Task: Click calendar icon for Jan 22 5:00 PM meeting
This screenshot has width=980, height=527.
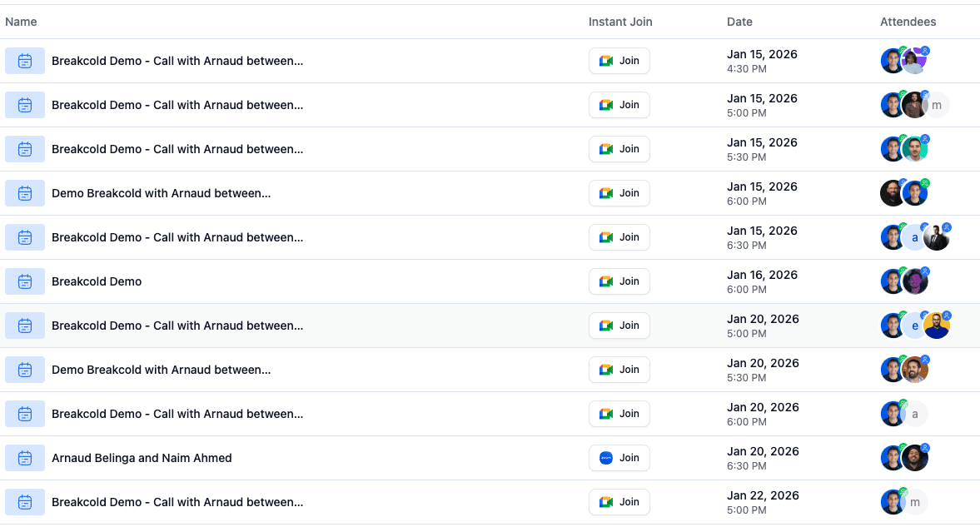Action: tap(25, 502)
